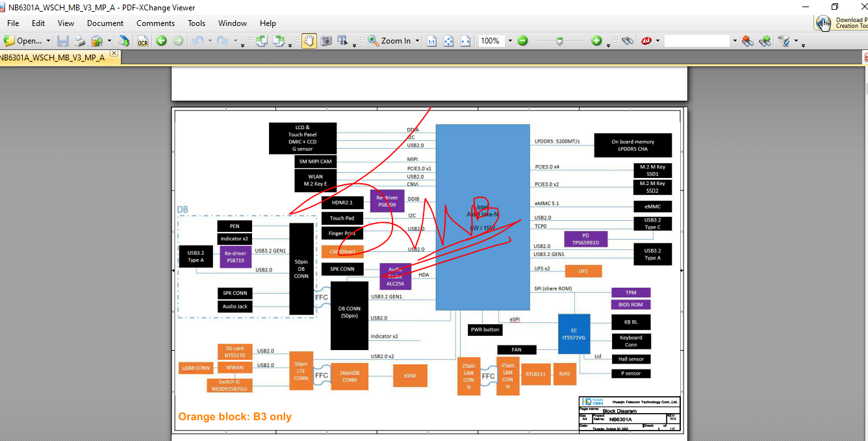
Task: Click the Redo icon
Action: click(222, 40)
